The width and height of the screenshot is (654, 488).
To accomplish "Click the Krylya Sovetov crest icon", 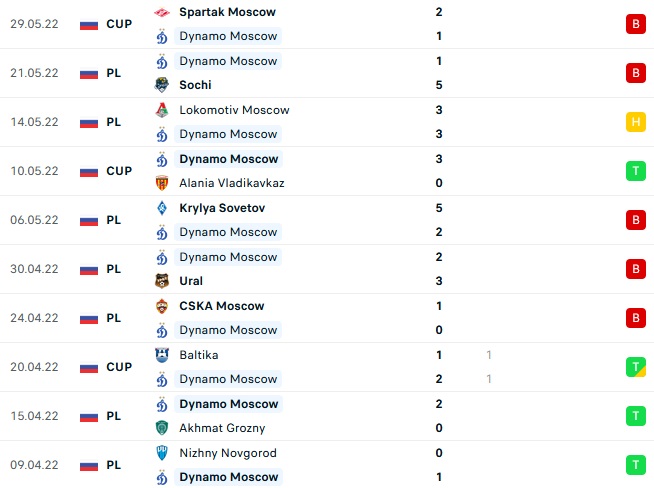I will (162, 208).
